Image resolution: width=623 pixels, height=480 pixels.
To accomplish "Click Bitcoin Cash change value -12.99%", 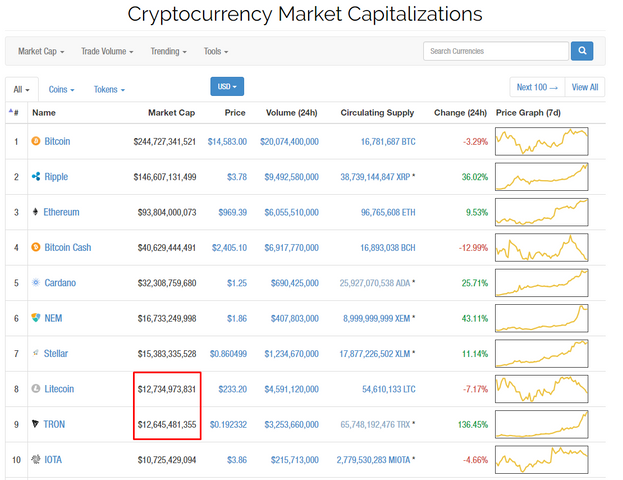I will (x=473, y=248).
